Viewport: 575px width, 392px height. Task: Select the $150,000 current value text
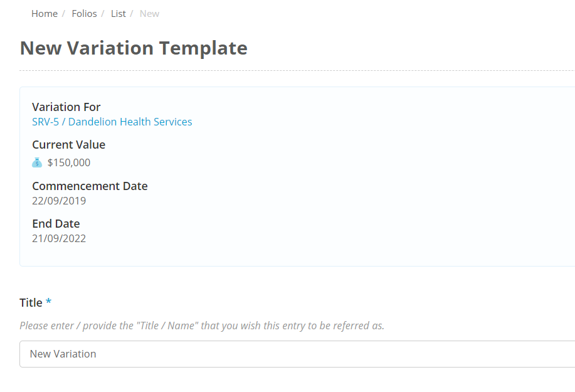click(x=69, y=162)
